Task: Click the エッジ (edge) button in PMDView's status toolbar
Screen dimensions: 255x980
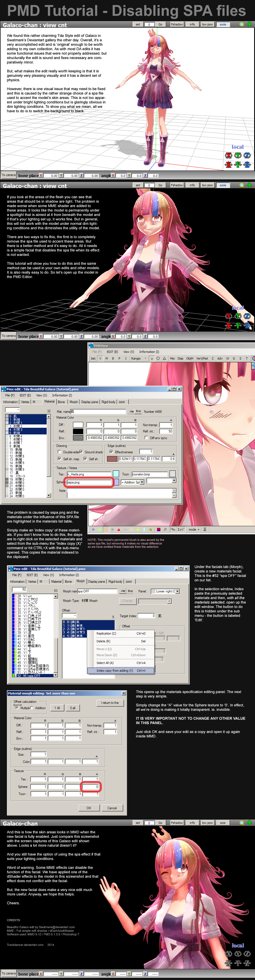Action: 181,529
